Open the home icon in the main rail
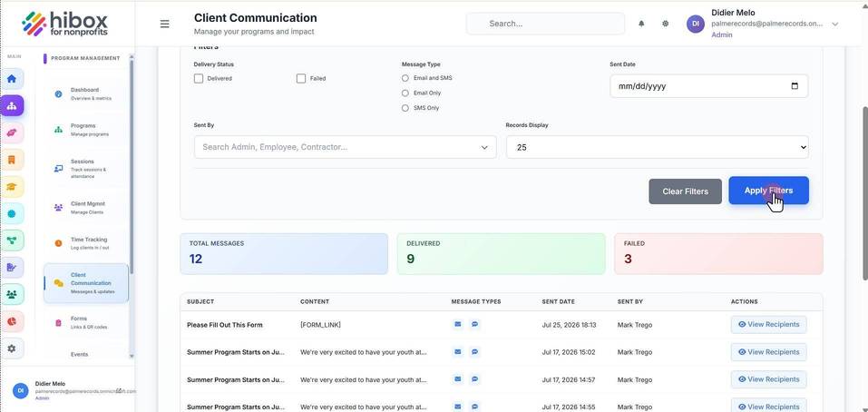 [12, 79]
